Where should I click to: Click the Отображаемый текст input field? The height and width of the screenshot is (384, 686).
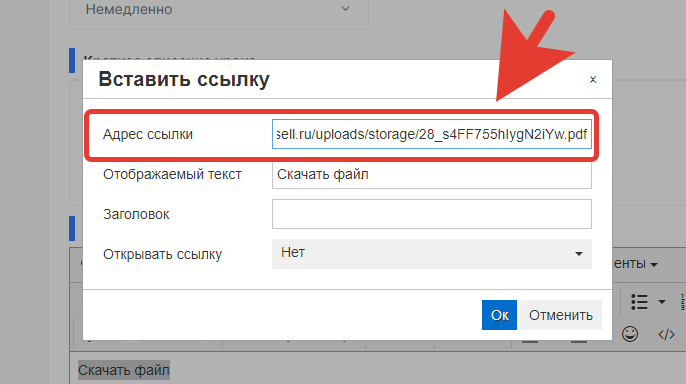pos(432,174)
